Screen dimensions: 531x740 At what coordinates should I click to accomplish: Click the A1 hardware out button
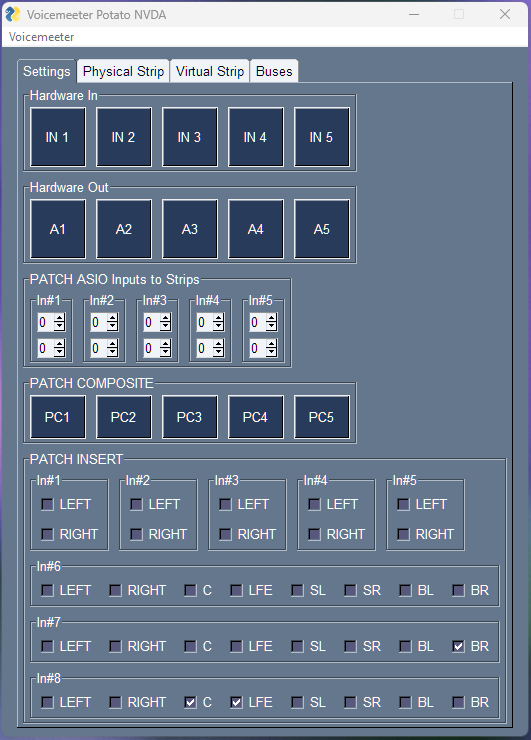pyautogui.click(x=58, y=229)
